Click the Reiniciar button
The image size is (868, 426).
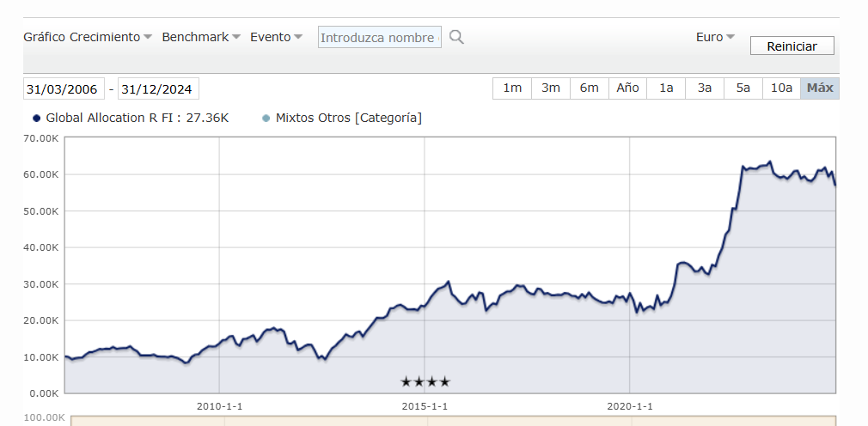(x=792, y=46)
